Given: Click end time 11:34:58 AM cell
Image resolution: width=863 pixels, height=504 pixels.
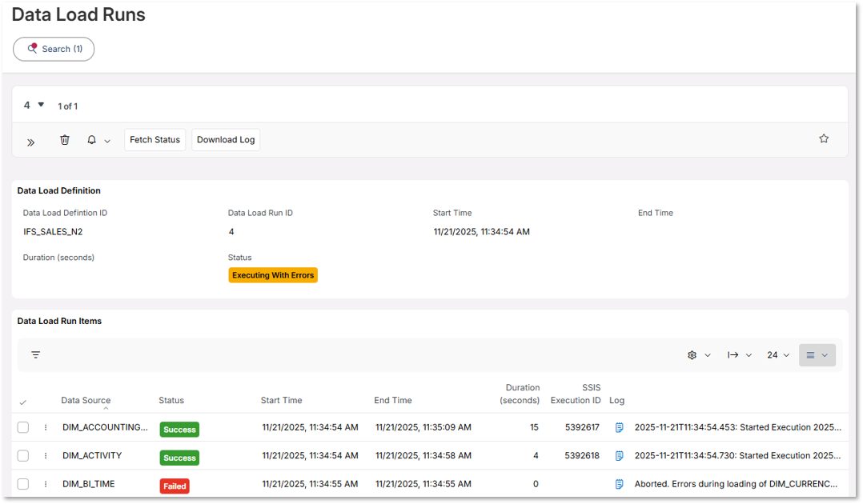Looking at the screenshot, I should point(423,455).
